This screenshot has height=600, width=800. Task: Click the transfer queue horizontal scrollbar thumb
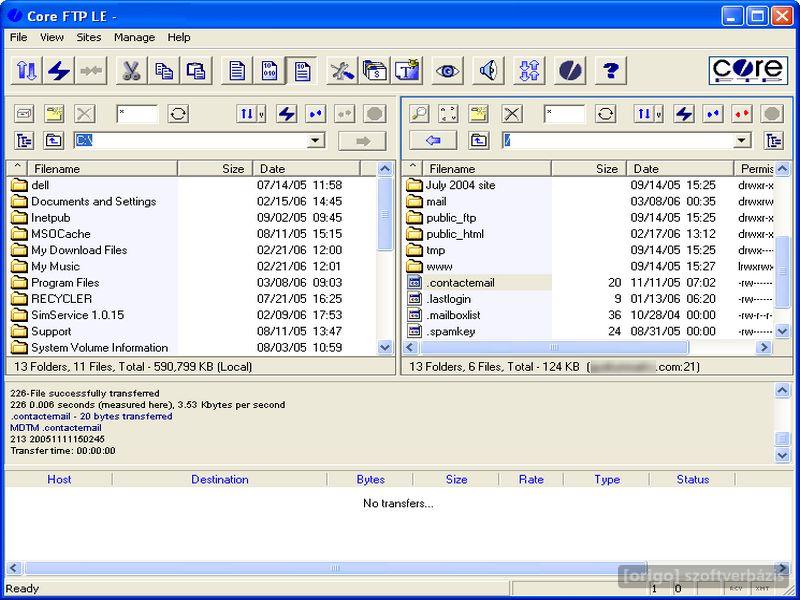335,568
